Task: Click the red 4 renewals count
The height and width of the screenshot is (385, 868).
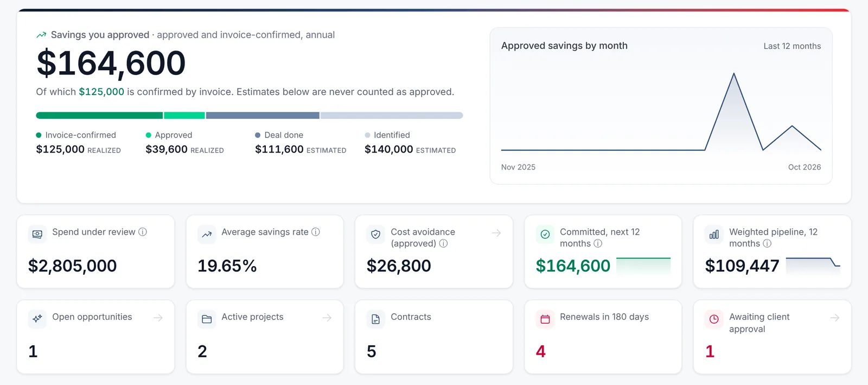Action: point(541,352)
